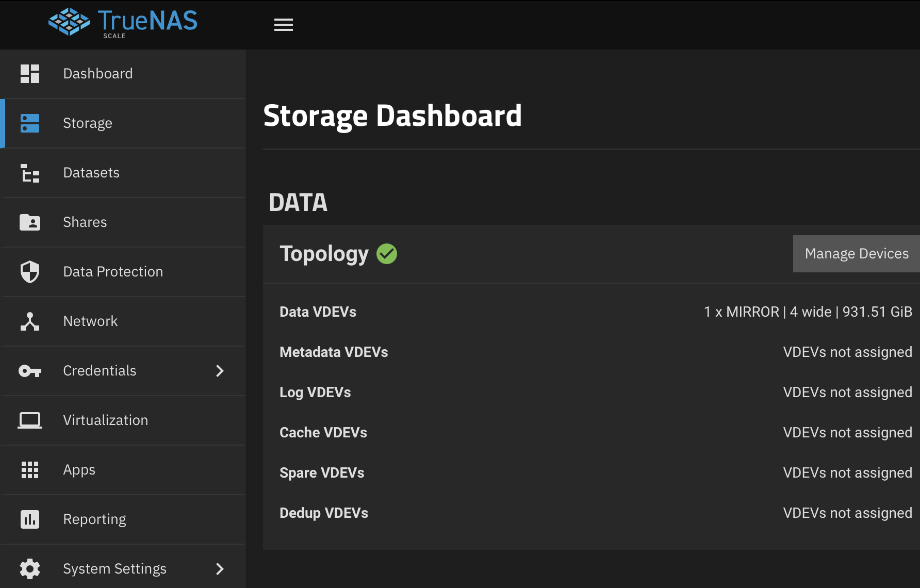Open the System Settings menu item

(114, 569)
